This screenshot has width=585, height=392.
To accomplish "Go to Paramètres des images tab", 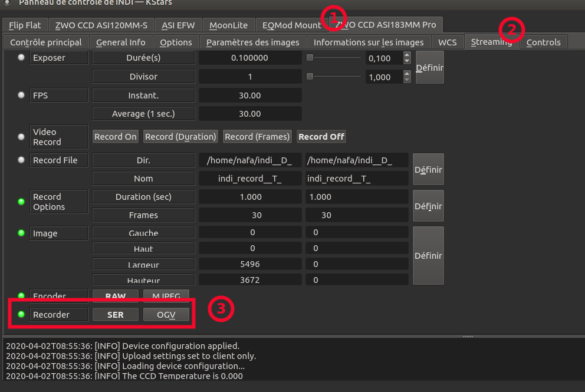I will 252,42.
